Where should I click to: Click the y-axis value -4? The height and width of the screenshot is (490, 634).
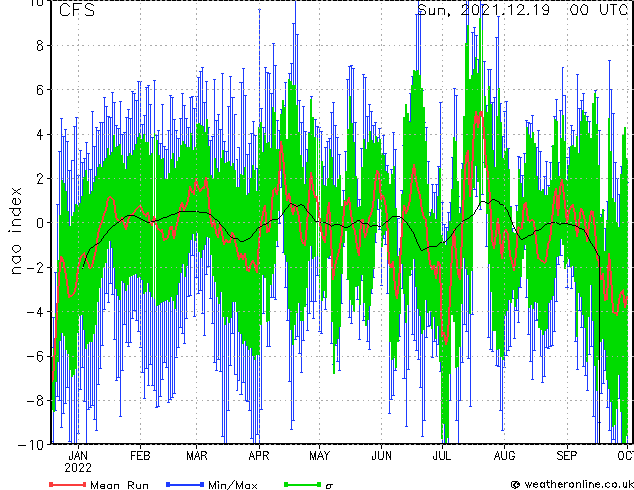35,312
